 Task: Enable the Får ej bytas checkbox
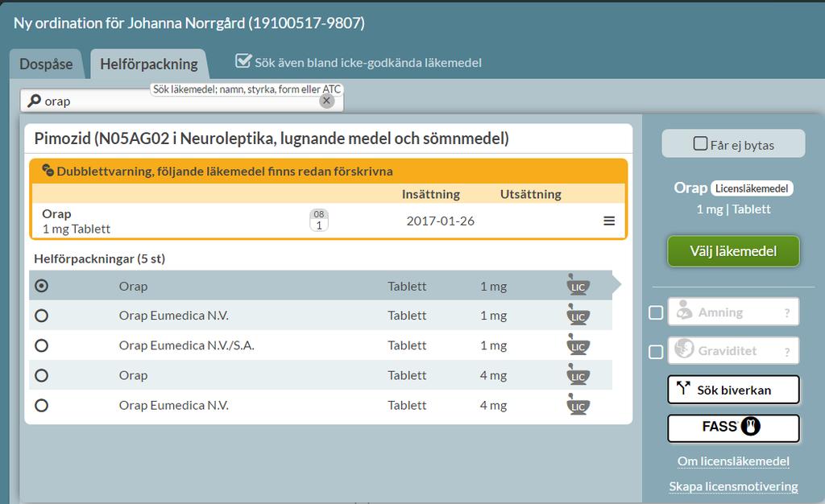pyautogui.click(x=700, y=143)
